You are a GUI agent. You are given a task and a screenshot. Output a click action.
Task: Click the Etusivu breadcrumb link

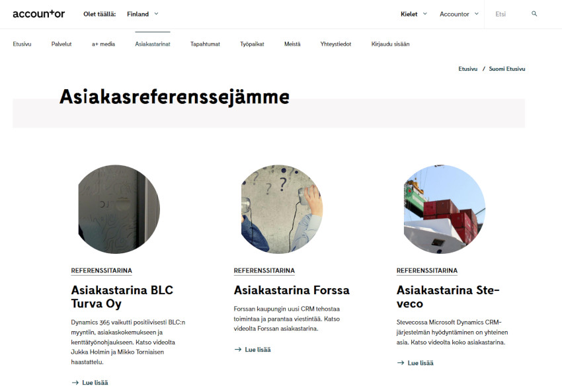[467, 69]
